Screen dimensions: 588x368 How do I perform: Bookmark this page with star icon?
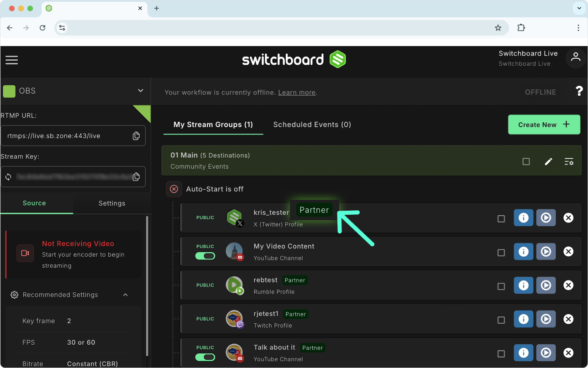pyautogui.click(x=498, y=28)
